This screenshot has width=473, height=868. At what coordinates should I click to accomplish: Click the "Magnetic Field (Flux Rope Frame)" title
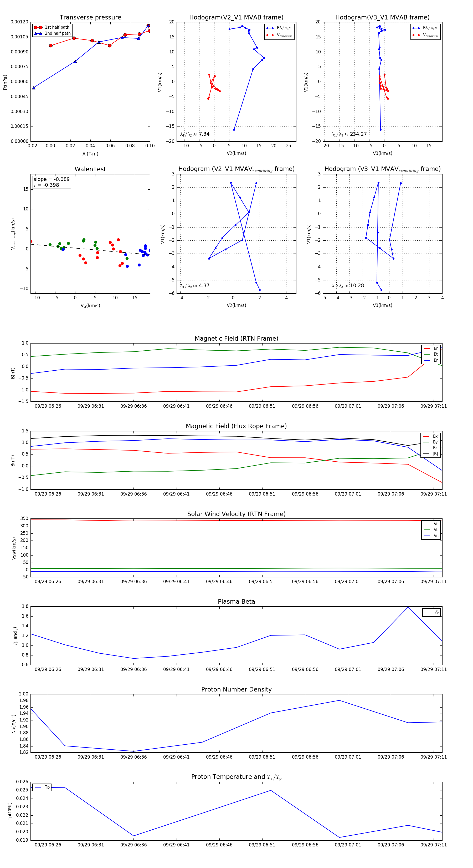[x=236, y=426]
